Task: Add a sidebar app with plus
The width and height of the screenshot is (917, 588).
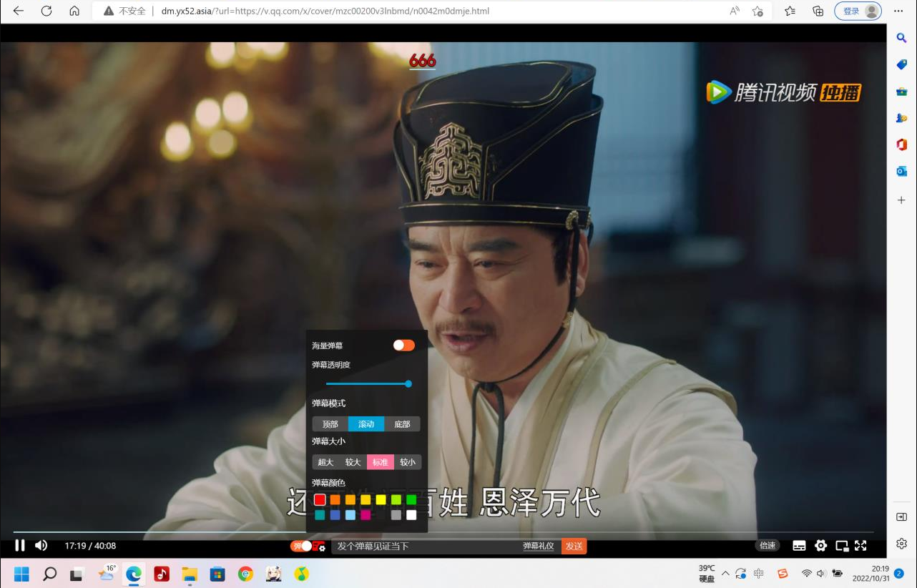Action: click(x=902, y=199)
